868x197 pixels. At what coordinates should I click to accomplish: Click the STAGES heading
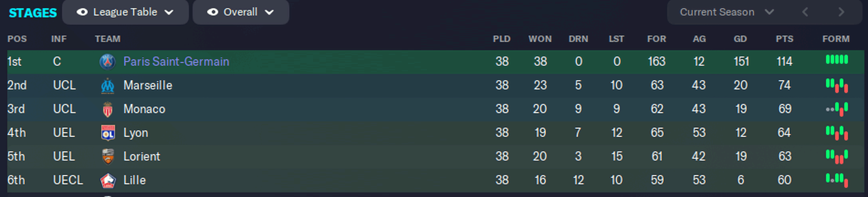click(x=33, y=13)
